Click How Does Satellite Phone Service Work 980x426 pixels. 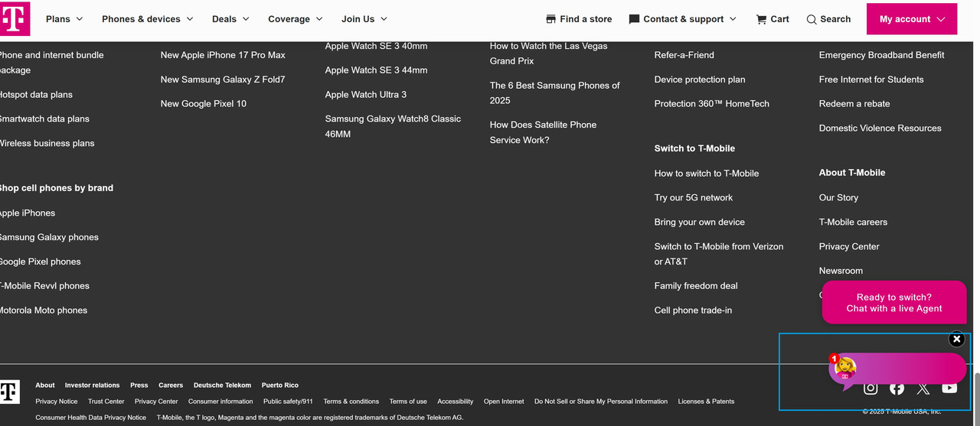[x=543, y=132]
